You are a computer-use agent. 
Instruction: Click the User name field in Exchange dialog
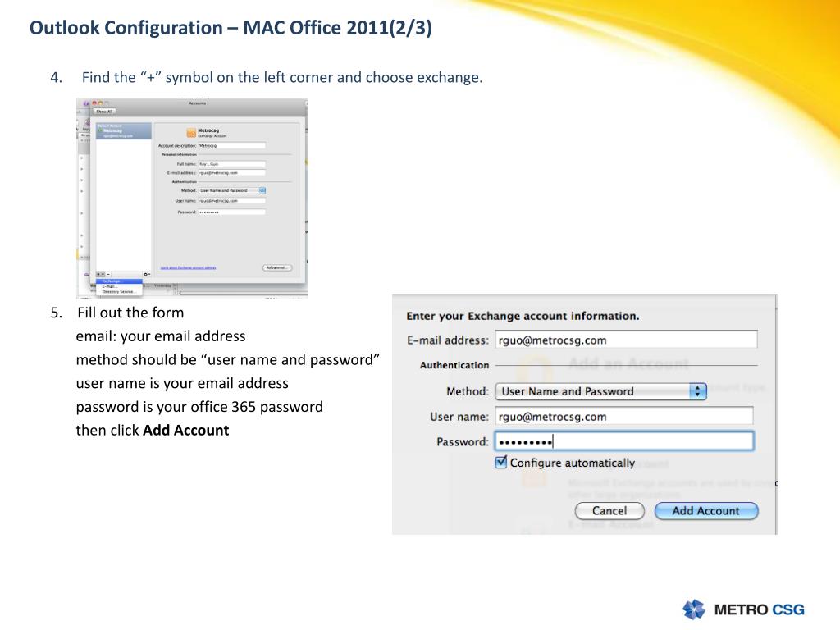click(x=624, y=416)
